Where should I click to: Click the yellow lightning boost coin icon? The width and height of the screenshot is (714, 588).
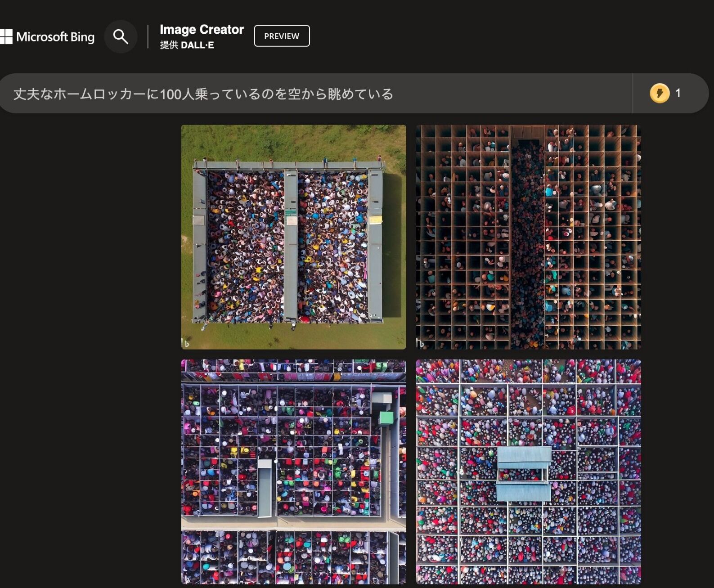[660, 93]
